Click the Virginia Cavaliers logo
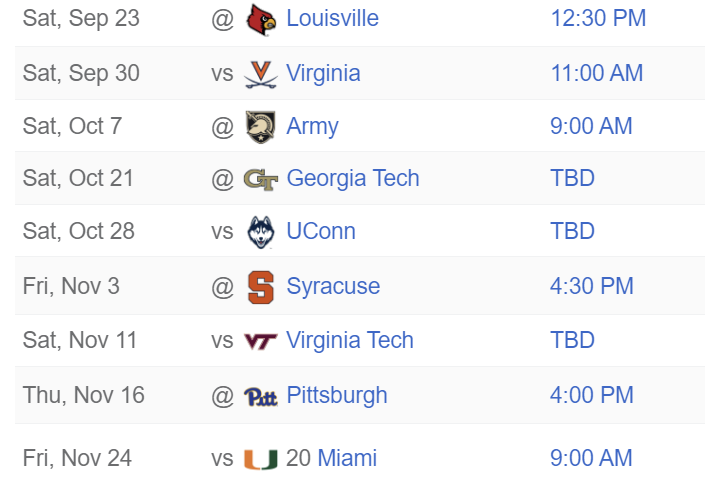The width and height of the screenshot is (705, 480). coord(261,74)
